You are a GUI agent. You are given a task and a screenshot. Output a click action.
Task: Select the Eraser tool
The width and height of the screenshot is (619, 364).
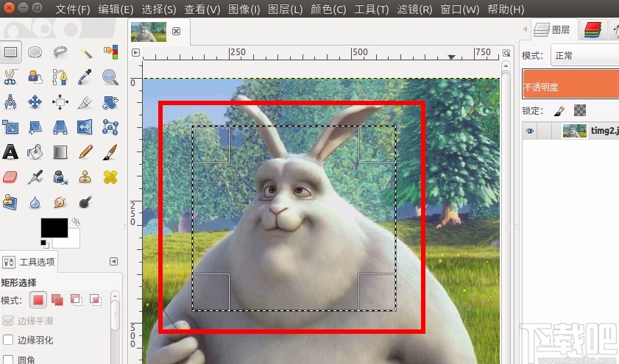coord(10,177)
